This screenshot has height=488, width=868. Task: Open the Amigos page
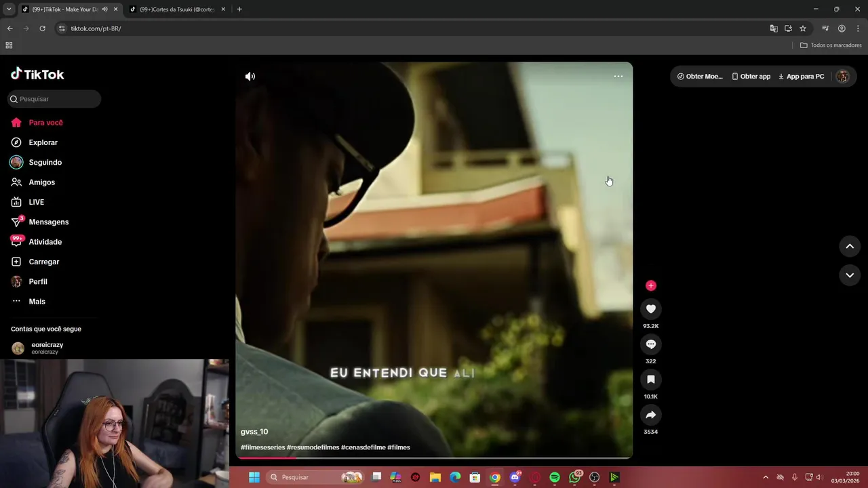pyautogui.click(x=41, y=182)
